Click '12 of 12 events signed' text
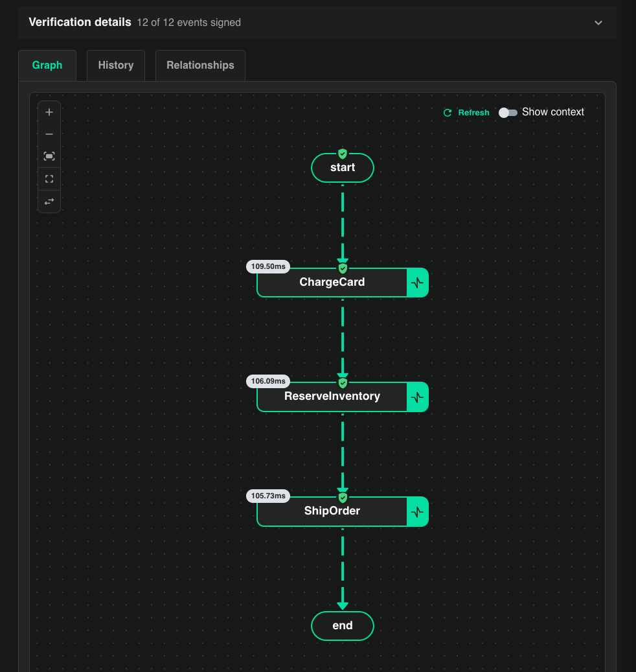 (x=189, y=22)
